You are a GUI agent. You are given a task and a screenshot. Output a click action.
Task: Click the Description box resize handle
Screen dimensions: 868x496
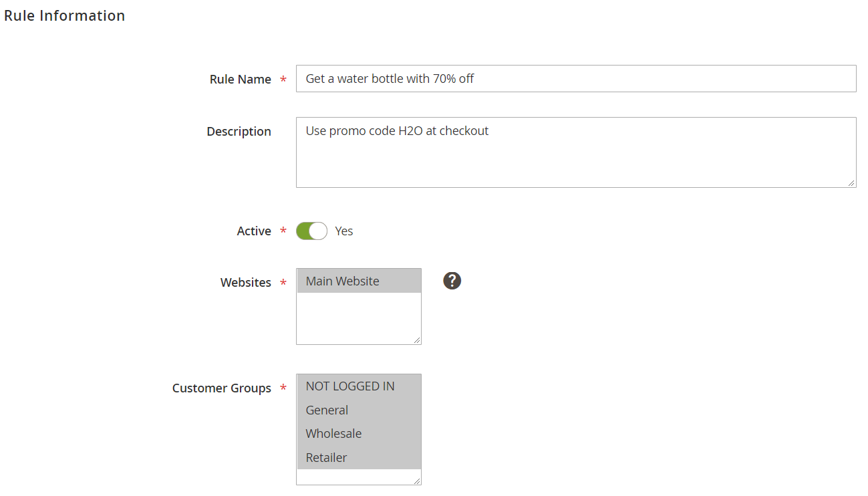click(851, 182)
